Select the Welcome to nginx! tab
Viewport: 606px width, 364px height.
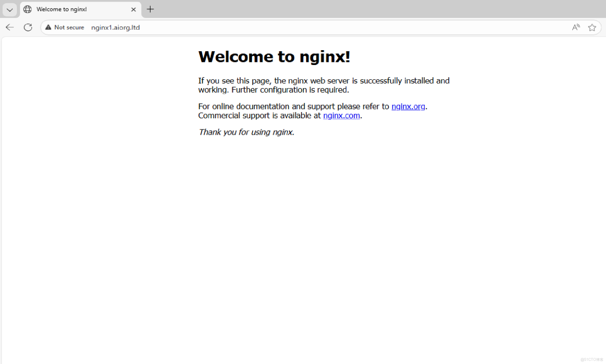(x=80, y=9)
